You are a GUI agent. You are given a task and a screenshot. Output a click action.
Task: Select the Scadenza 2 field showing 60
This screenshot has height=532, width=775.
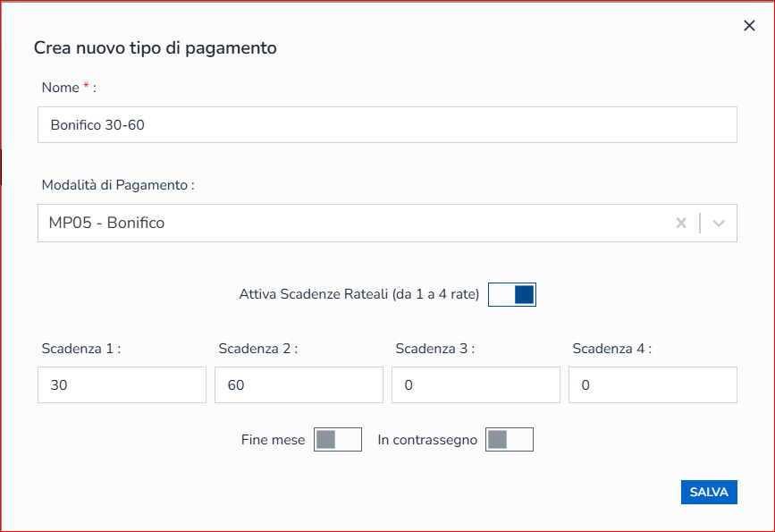click(x=299, y=385)
